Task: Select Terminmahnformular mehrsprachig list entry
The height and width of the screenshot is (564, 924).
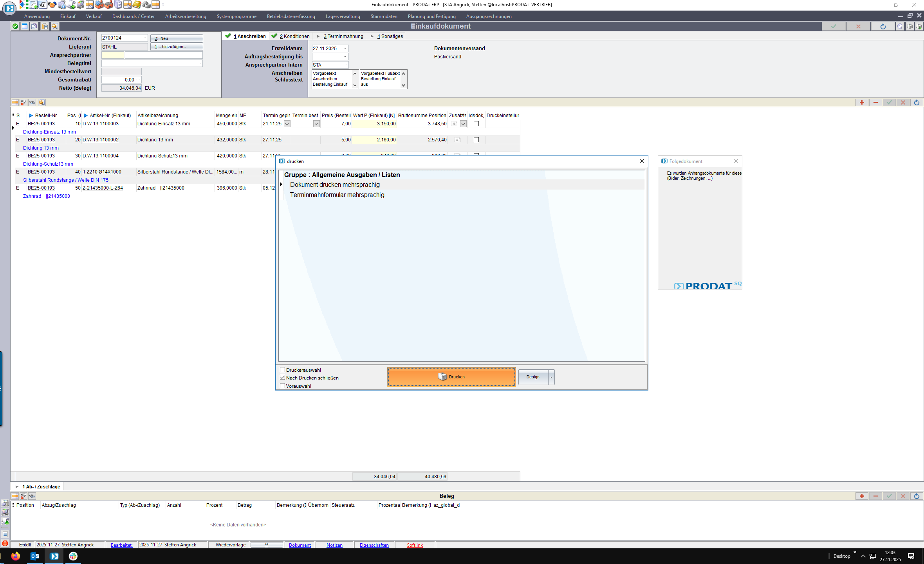Action: coord(337,195)
